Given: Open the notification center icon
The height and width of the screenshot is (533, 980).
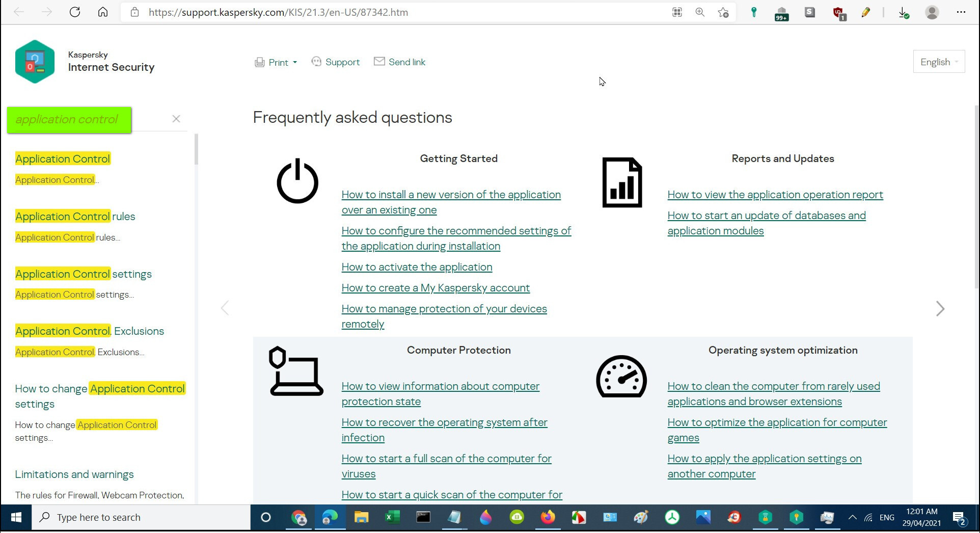Looking at the screenshot, I should [x=959, y=518].
